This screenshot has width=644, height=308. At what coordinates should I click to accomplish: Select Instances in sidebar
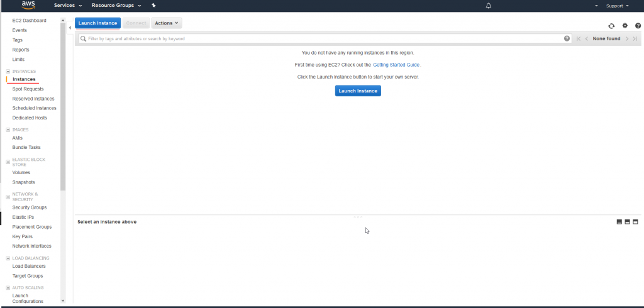(24, 79)
